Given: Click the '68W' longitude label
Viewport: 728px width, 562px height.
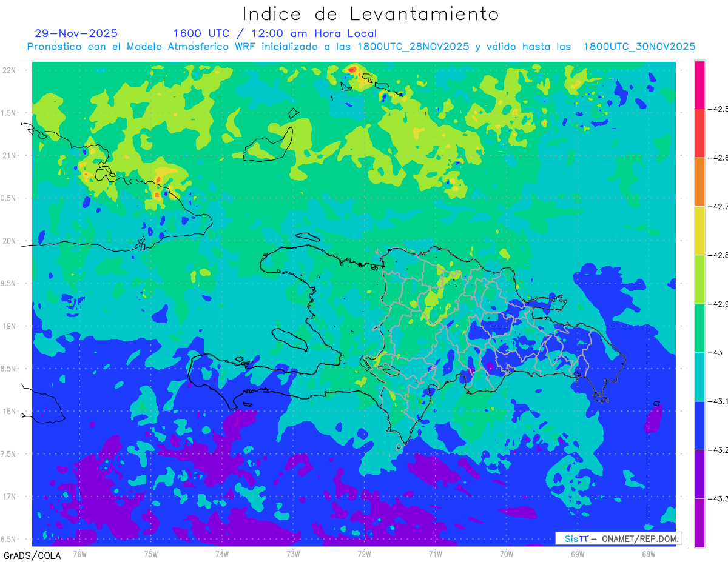Looking at the screenshot, I should pos(649,554).
